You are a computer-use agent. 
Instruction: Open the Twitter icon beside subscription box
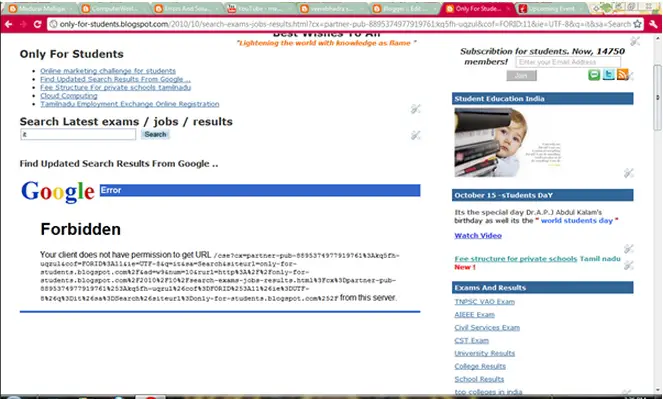[x=608, y=75]
